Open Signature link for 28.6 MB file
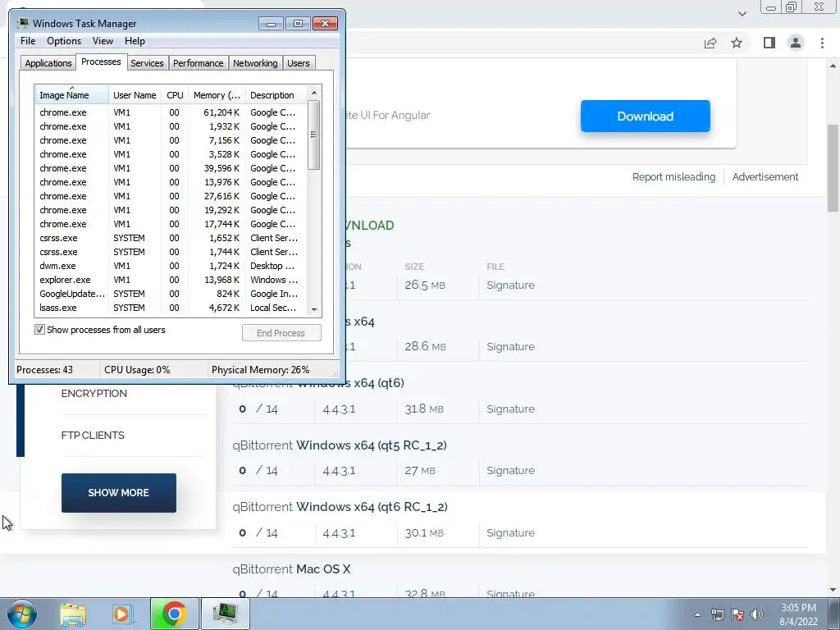Screen dimensions: 840x630 point(510,347)
